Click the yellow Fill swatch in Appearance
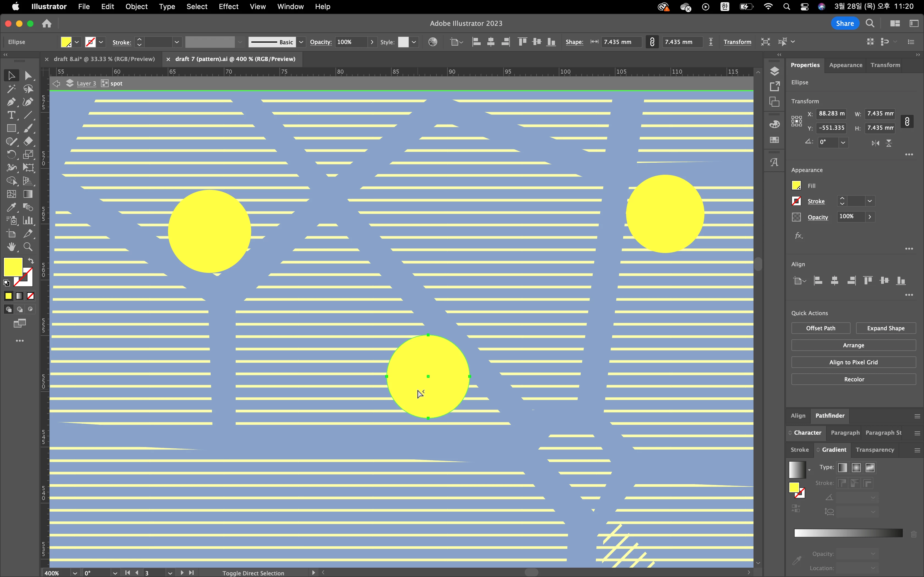This screenshot has height=577, width=924. (x=796, y=185)
